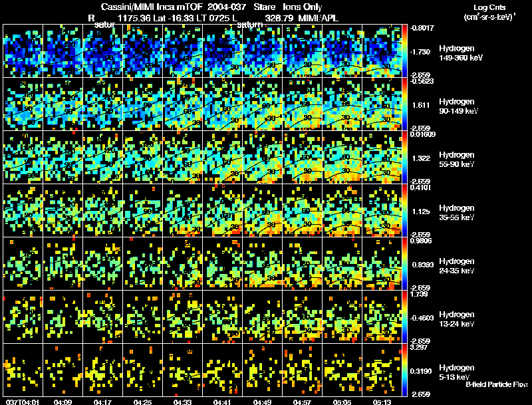
Task: Open the 149-360 keV panel at 05:13
Action: point(382,51)
